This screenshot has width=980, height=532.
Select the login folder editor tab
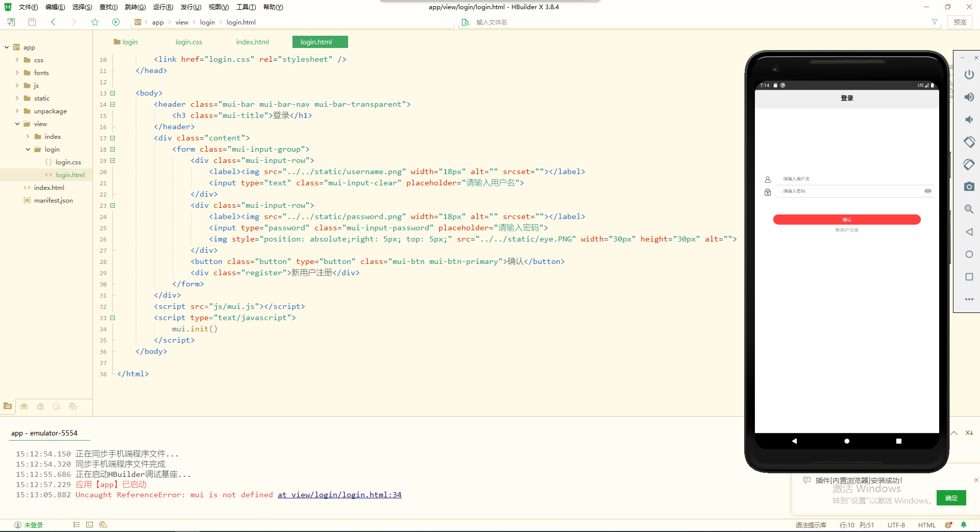(x=126, y=42)
